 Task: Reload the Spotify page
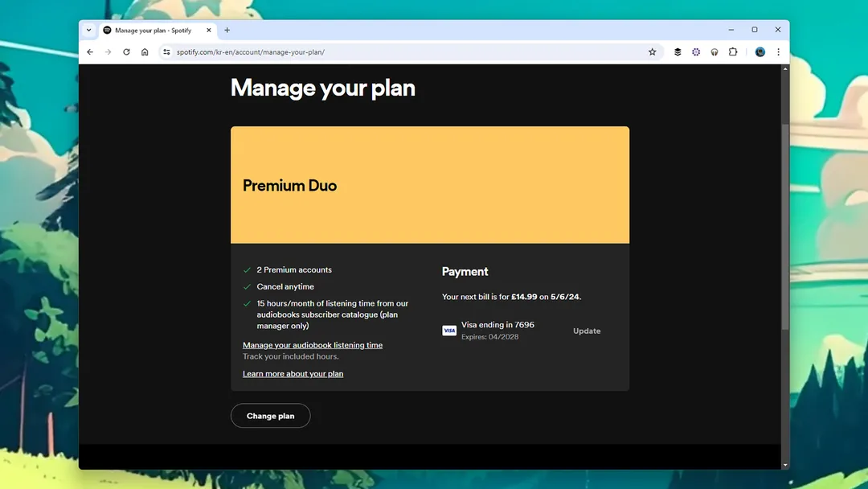[x=126, y=52]
